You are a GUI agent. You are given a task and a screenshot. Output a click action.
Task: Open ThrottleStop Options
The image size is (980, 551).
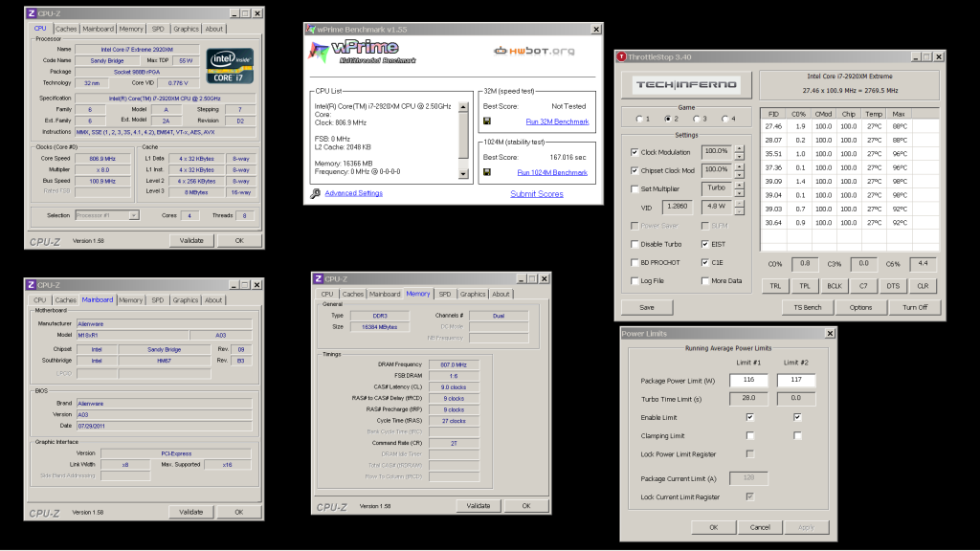pyautogui.click(x=860, y=307)
